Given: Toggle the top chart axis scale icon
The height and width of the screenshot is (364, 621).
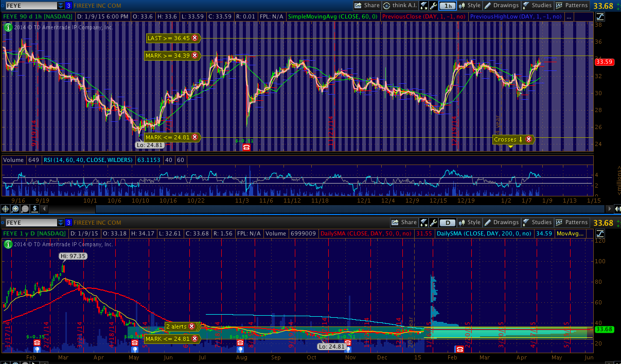Looking at the screenshot, I should coord(600,16).
